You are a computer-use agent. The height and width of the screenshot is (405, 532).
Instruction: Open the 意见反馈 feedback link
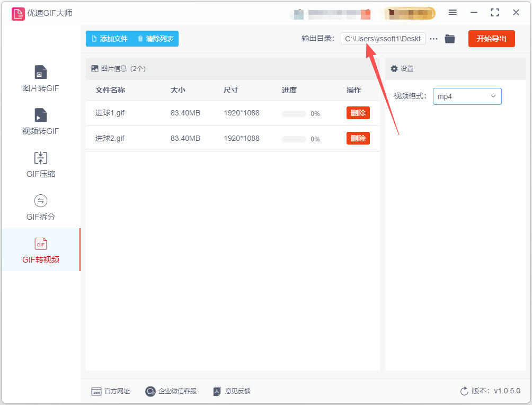point(232,391)
